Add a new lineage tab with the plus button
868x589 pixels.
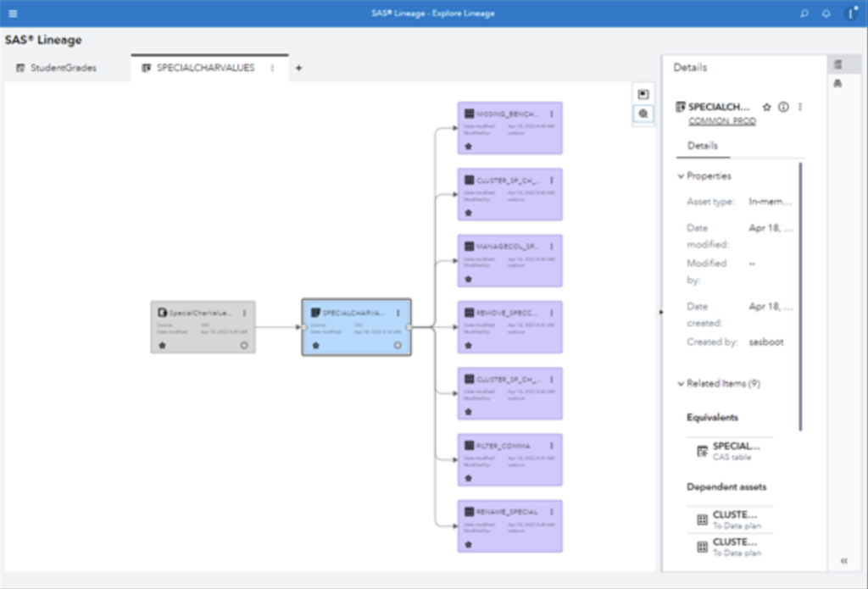pos(298,68)
